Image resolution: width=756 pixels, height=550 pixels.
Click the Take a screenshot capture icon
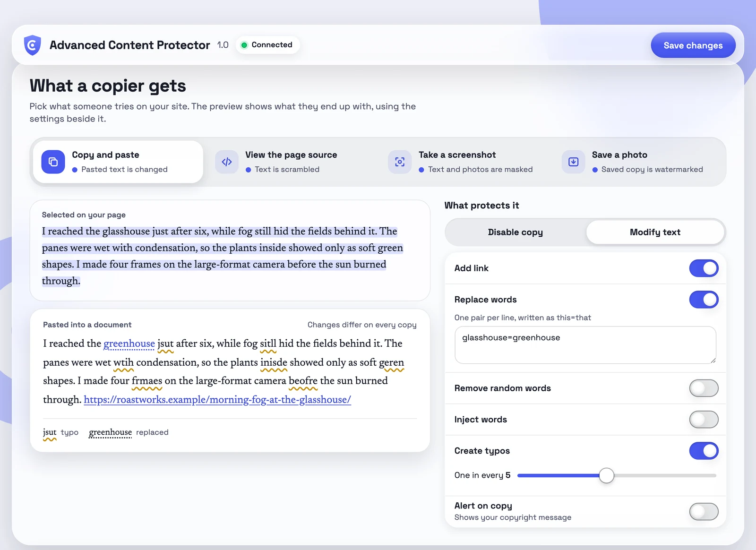pyautogui.click(x=400, y=162)
